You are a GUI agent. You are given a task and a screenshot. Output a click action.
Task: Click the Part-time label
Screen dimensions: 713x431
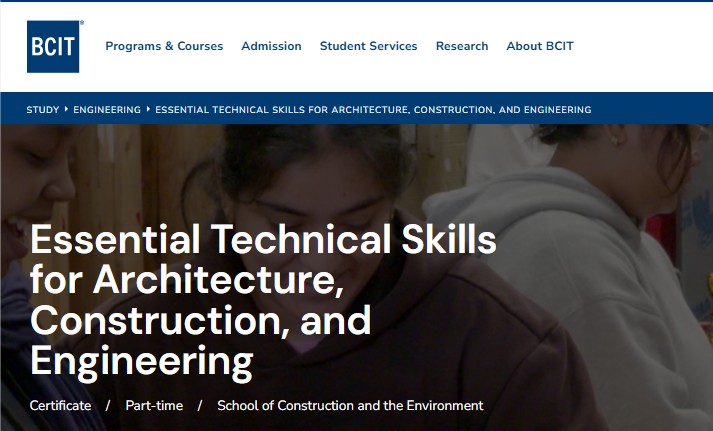point(154,406)
